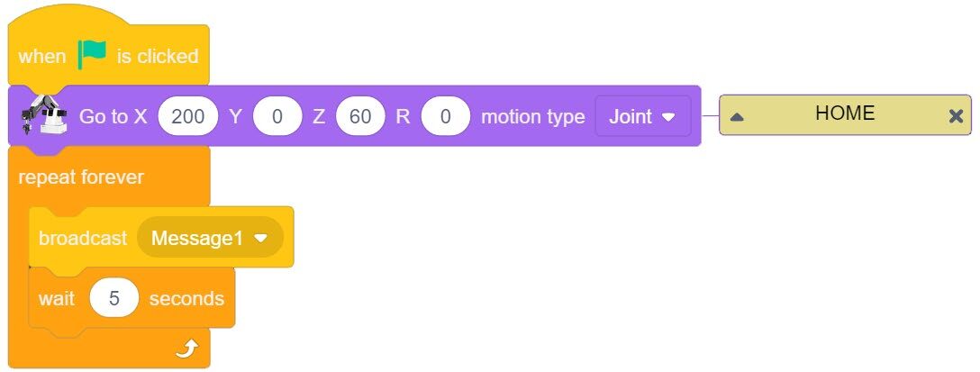
Task: Collapse the HOME comment with its triangle
Action: tap(737, 116)
